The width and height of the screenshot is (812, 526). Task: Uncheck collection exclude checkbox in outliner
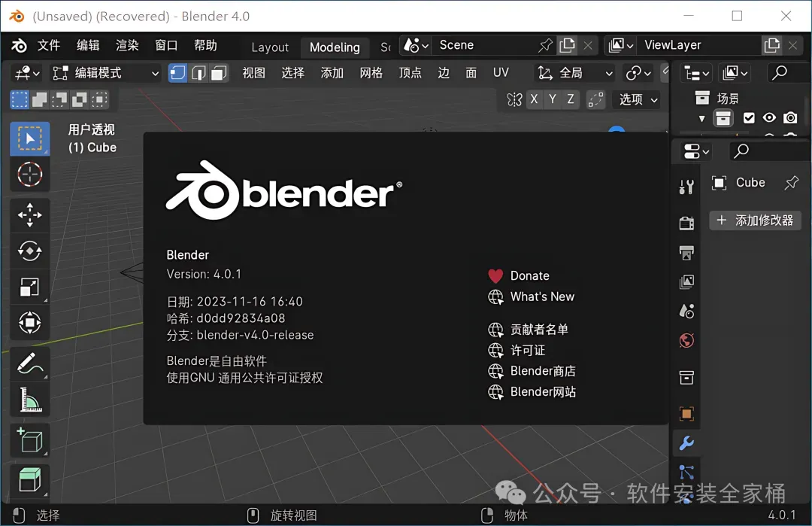[749, 118]
